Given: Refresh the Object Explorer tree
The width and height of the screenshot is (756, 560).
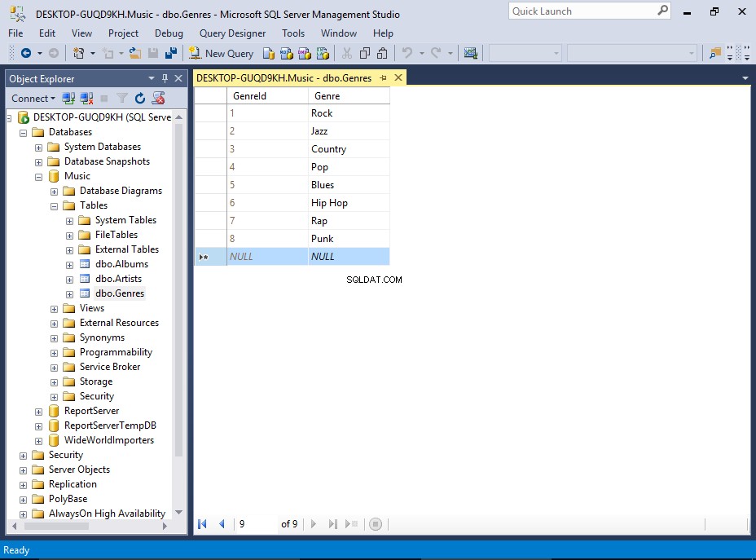Looking at the screenshot, I should (140, 99).
